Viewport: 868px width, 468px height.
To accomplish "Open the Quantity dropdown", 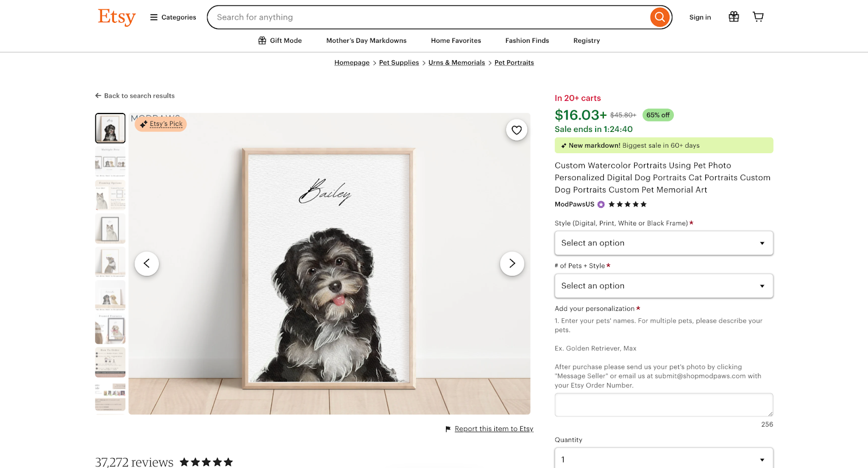I will [663, 459].
